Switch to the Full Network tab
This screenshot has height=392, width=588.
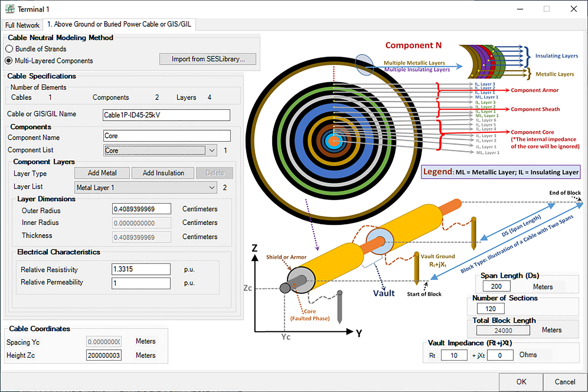tap(22, 25)
